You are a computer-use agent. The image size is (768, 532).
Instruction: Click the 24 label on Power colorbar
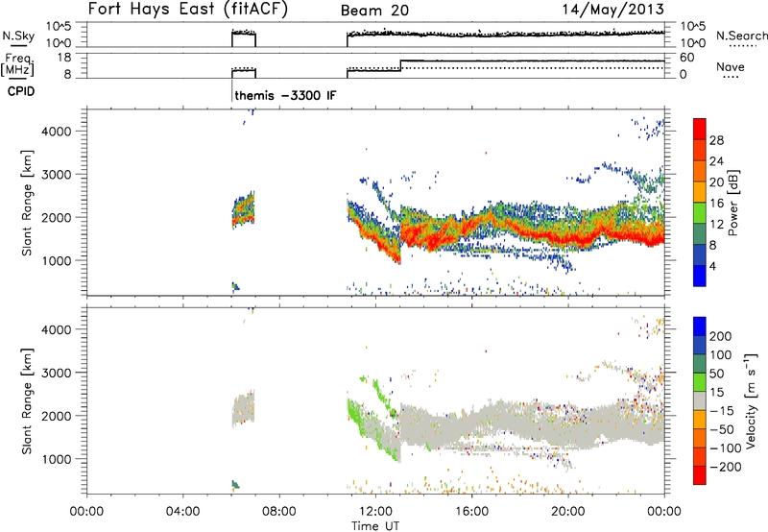click(716, 161)
